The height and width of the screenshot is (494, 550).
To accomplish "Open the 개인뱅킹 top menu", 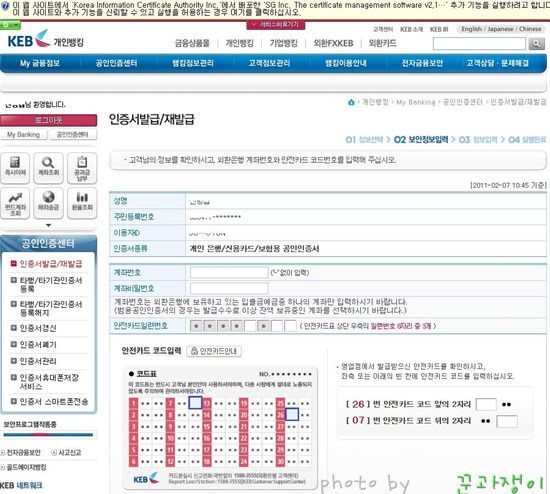I will tap(240, 44).
